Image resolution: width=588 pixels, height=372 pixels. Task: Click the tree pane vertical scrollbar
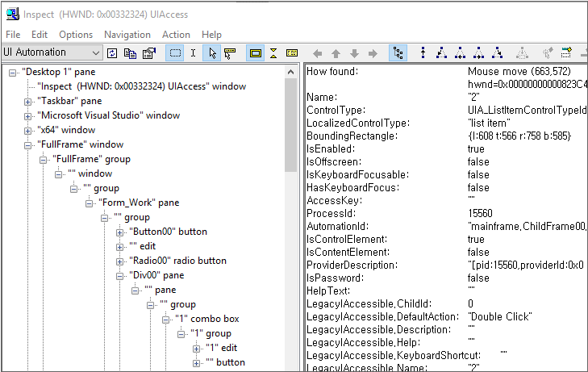(x=291, y=242)
